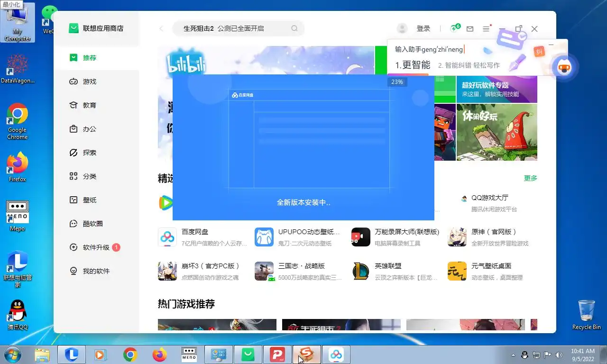The height and width of the screenshot is (364, 607).
Task: Open the bilibili banner image
Action: 266,60
